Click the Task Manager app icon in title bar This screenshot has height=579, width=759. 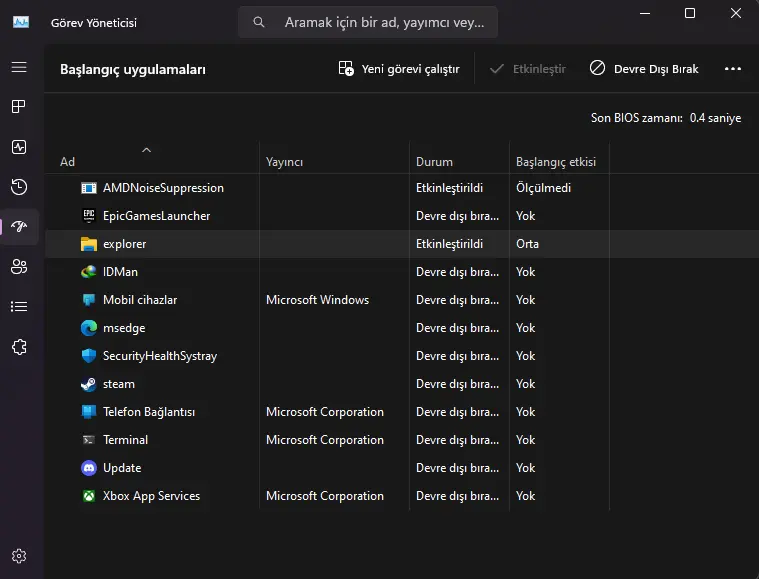pos(21,22)
